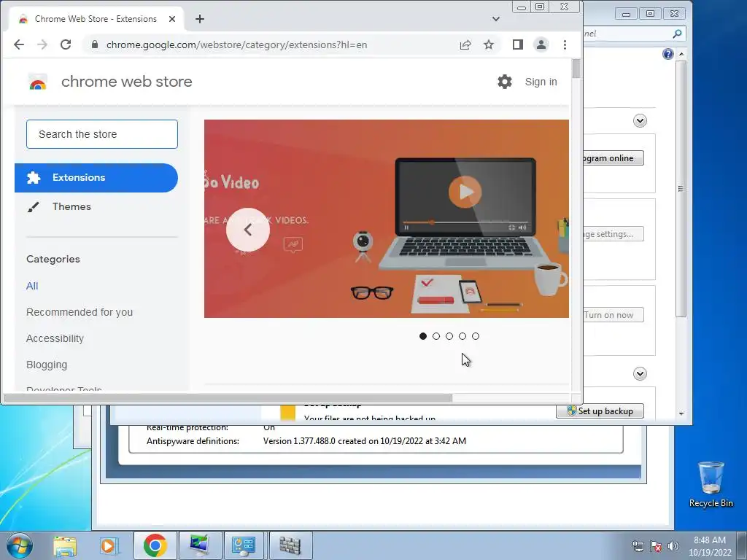Collapse lower section chevron in Action Center
747x560 pixels.
point(640,374)
